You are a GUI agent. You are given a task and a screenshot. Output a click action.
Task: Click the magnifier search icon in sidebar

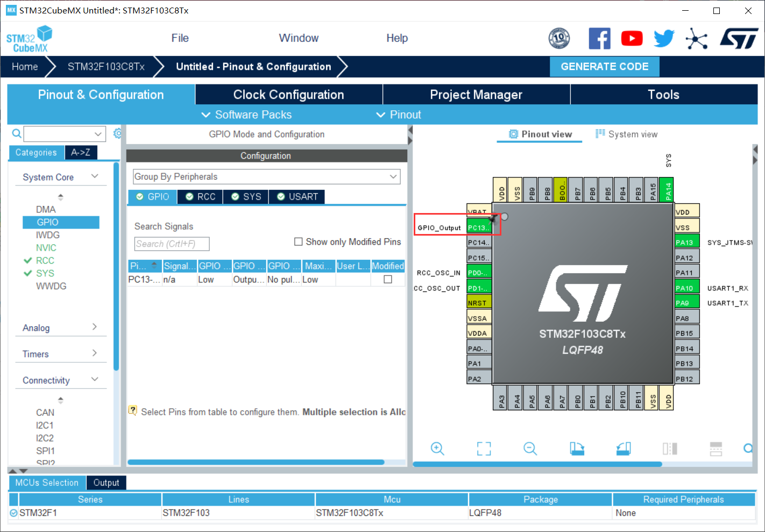[x=17, y=133]
